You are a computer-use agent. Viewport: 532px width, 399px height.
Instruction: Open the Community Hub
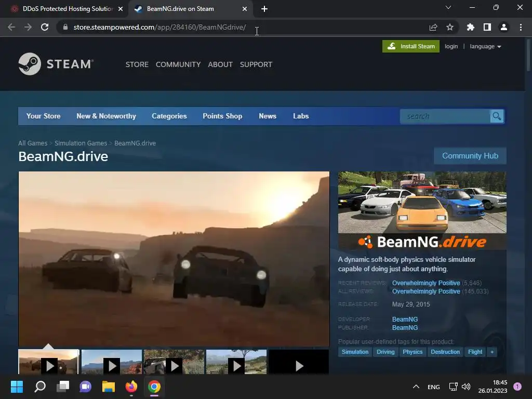coord(470,156)
